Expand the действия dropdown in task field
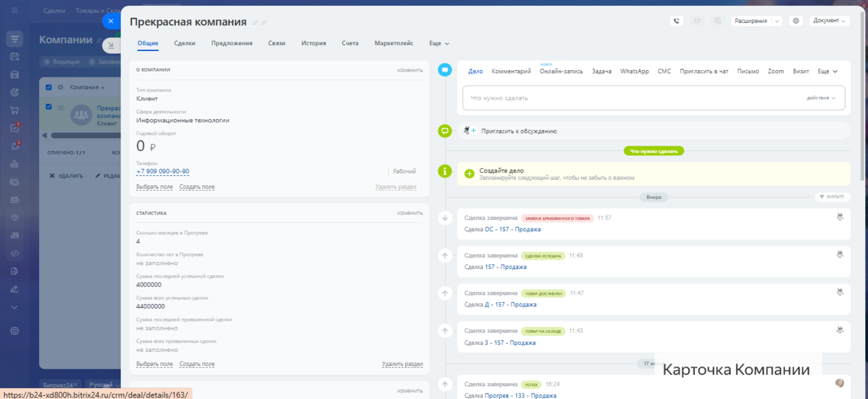868x399 pixels. point(821,98)
